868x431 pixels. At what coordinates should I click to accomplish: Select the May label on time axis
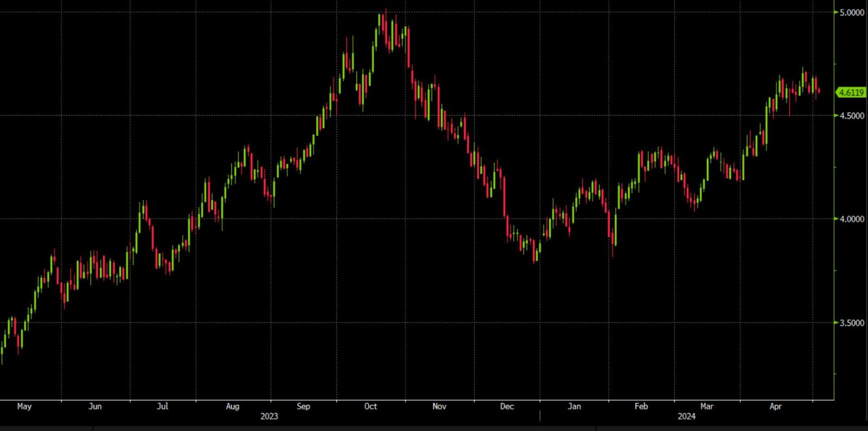click(24, 406)
